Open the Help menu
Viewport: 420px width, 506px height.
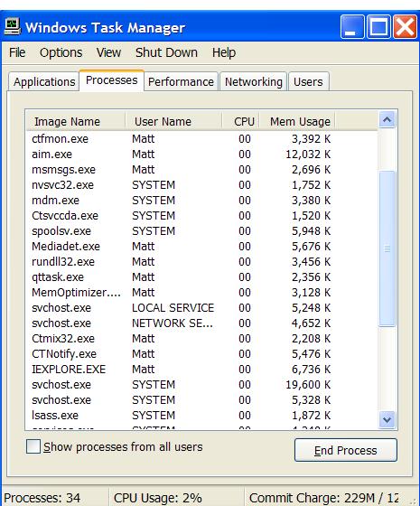(x=224, y=52)
